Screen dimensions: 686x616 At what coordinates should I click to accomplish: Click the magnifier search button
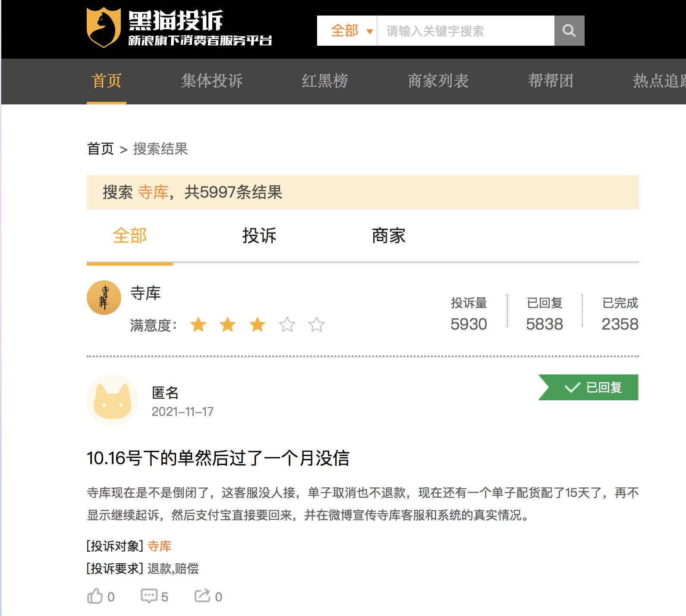(x=569, y=31)
